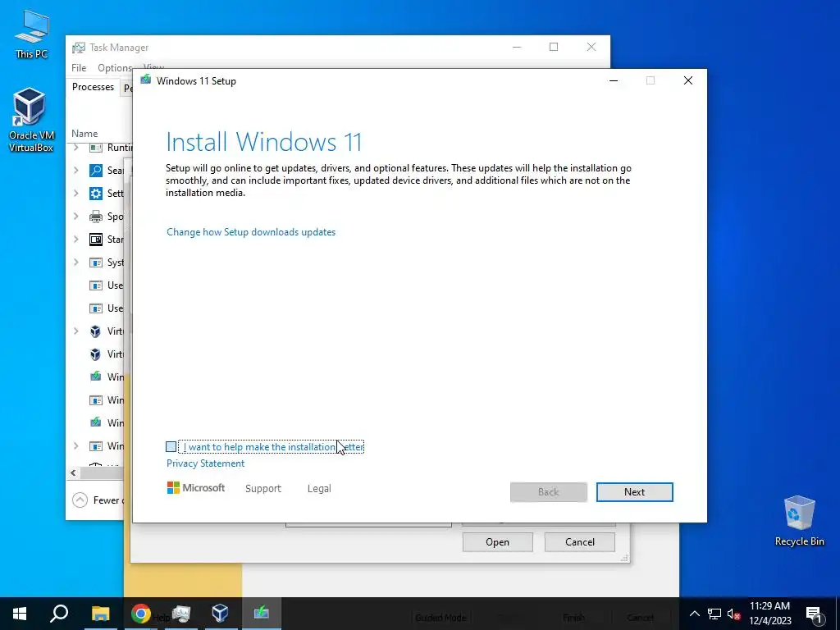Expand the first VirtualBox process row

pos(76,331)
